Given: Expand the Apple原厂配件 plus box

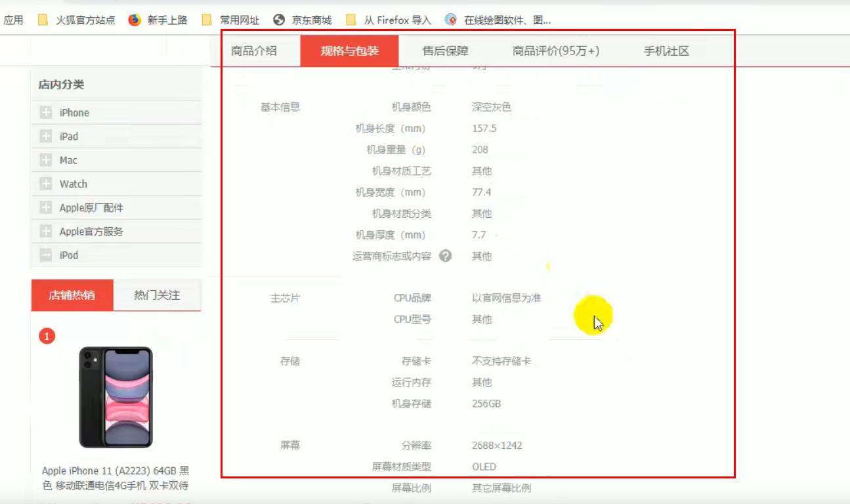Looking at the screenshot, I should pos(45,208).
